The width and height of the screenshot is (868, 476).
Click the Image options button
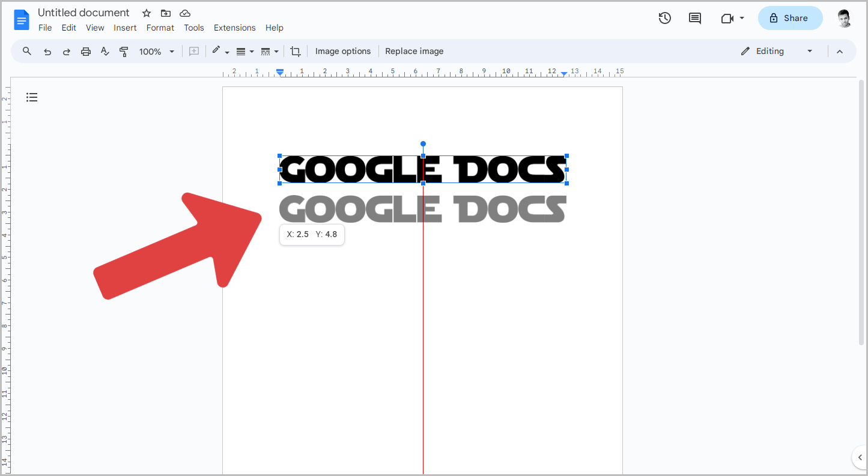click(x=343, y=52)
